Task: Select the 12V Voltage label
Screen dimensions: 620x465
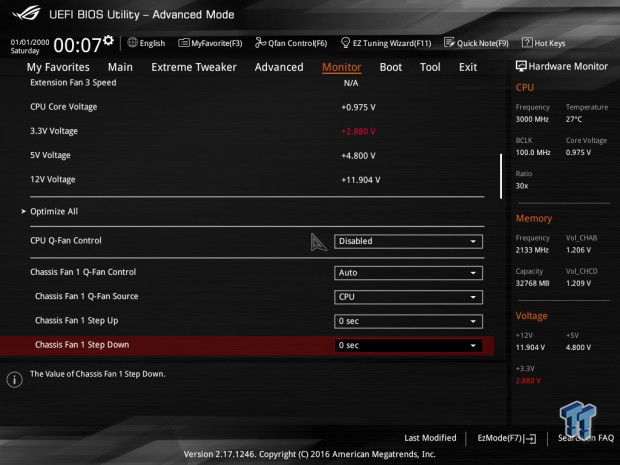Action: coord(53,180)
